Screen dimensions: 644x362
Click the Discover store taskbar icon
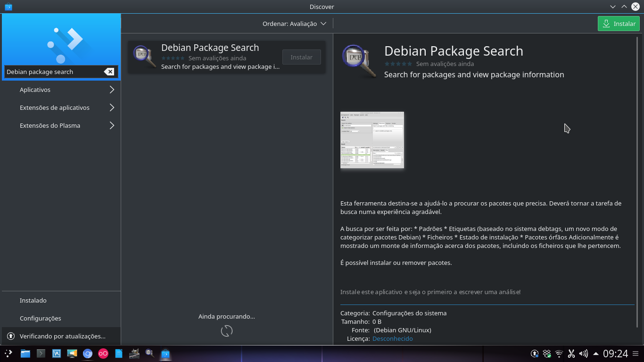coord(165,354)
